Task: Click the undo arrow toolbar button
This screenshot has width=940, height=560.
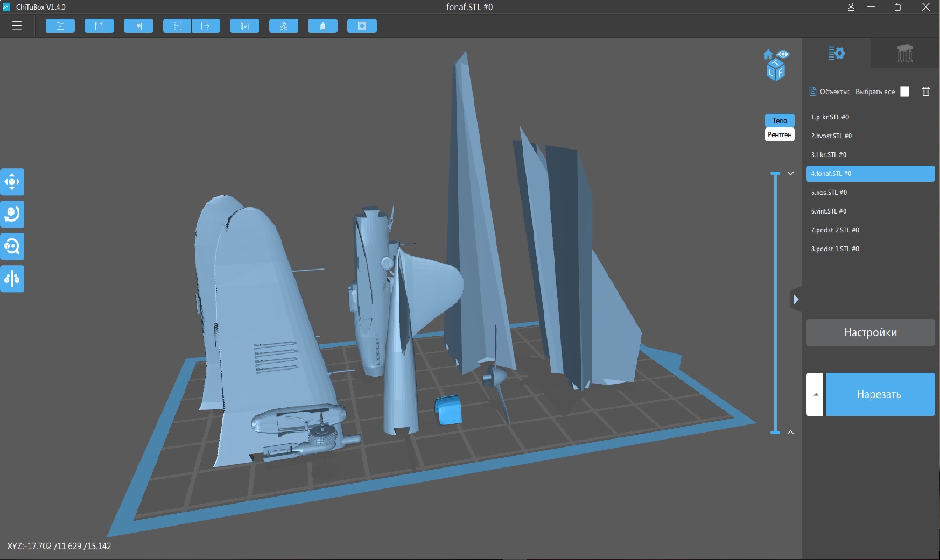Action: click(x=177, y=26)
